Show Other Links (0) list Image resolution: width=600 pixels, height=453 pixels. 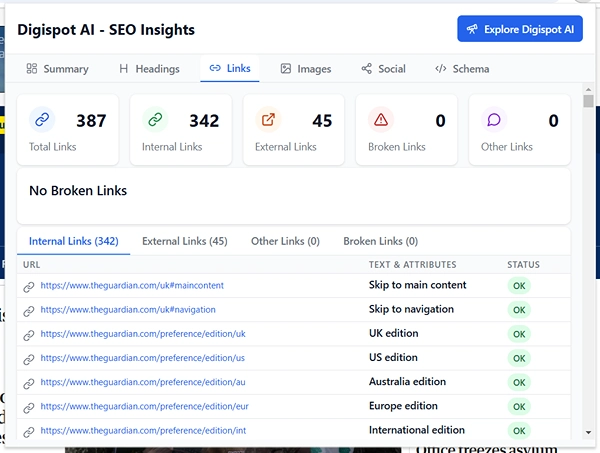(x=285, y=241)
